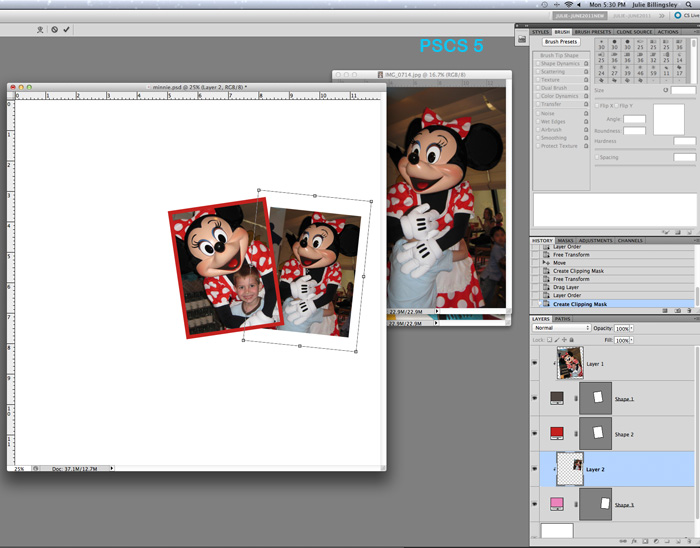
Task: Commit the transform with the checkmark icon
Action: click(x=67, y=29)
